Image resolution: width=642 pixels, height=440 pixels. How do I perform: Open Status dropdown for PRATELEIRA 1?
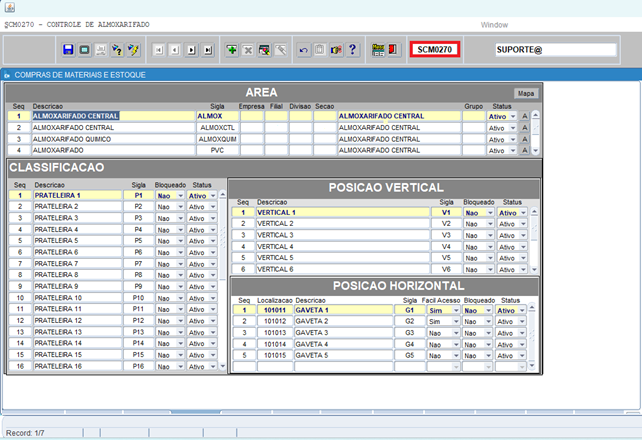pos(213,196)
